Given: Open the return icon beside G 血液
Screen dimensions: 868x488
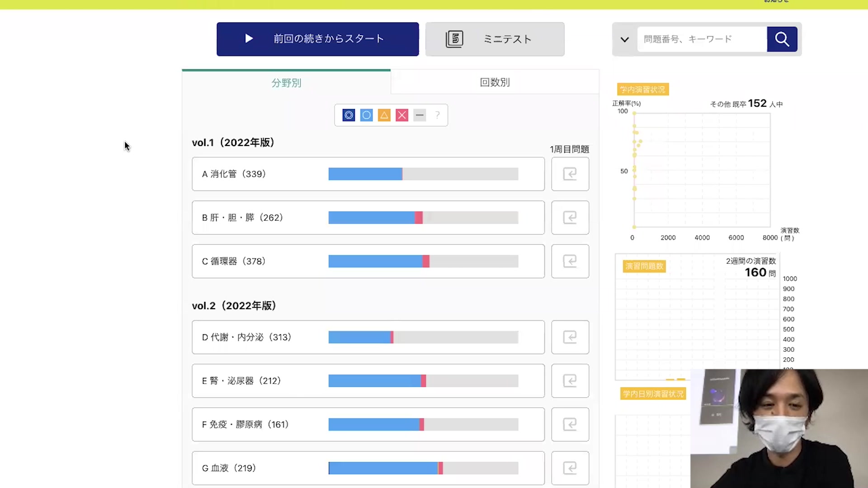Looking at the screenshot, I should coord(570,468).
